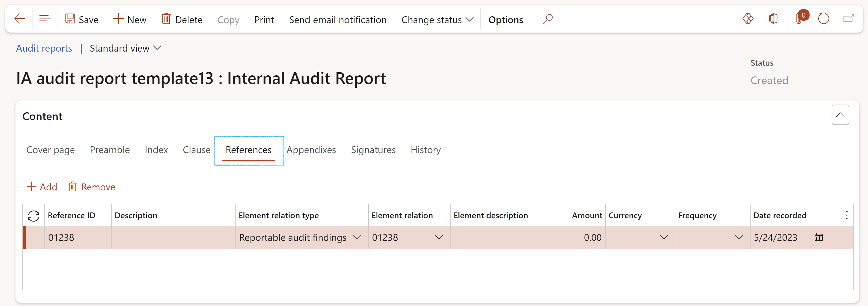Open Element relation 01238 dropdown
This screenshot has width=868, height=306.
click(439, 238)
